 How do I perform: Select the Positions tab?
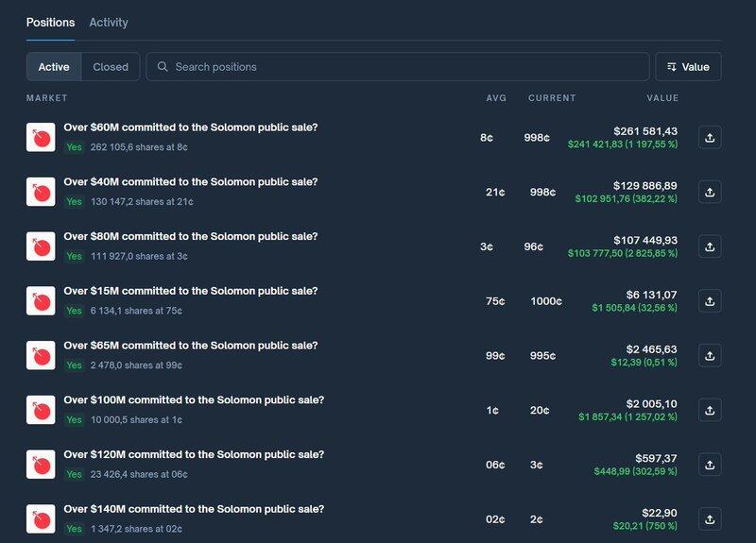coord(50,23)
